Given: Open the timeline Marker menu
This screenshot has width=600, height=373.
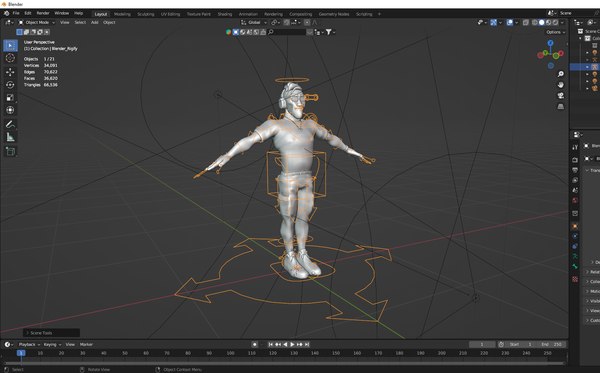Looking at the screenshot, I should [86, 344].
